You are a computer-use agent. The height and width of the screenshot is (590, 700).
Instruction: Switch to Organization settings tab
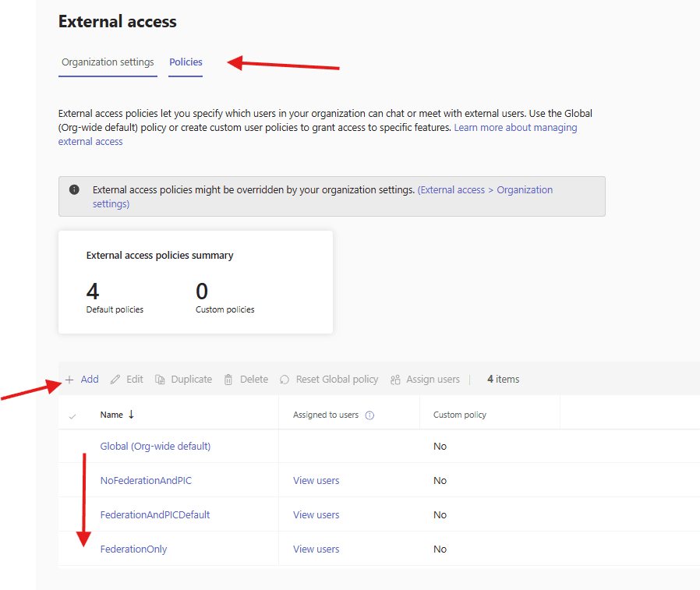tap(108, 62)
